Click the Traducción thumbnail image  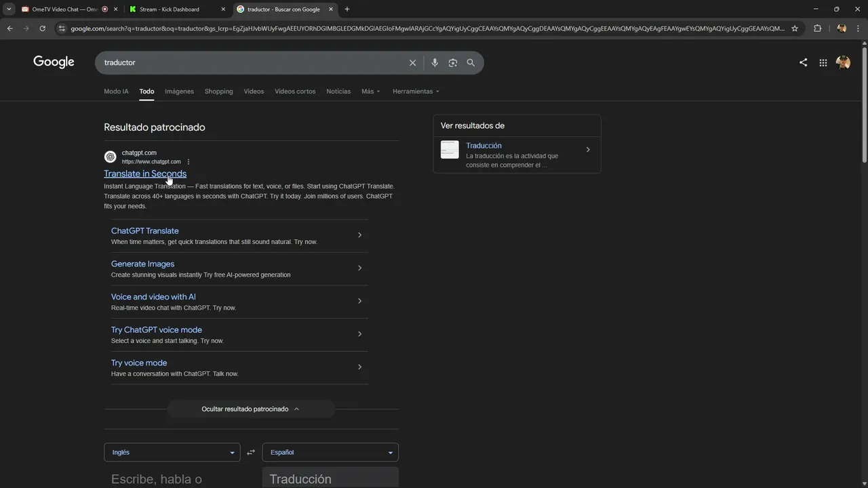(450, 150)
